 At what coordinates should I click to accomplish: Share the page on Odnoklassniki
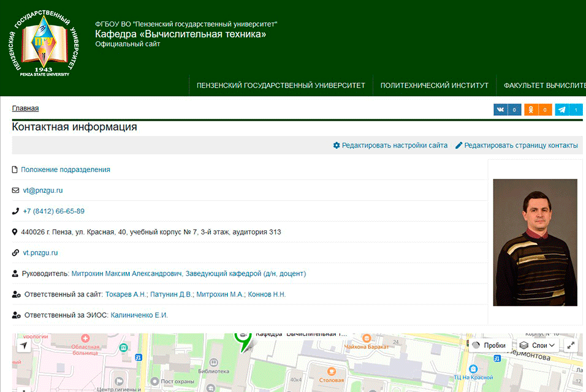click(x=531, y=110)
